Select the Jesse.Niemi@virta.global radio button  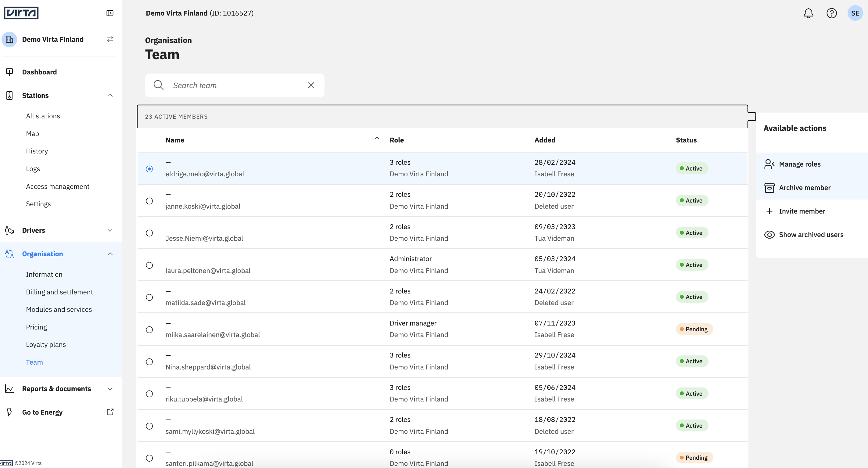coord(149,233)
